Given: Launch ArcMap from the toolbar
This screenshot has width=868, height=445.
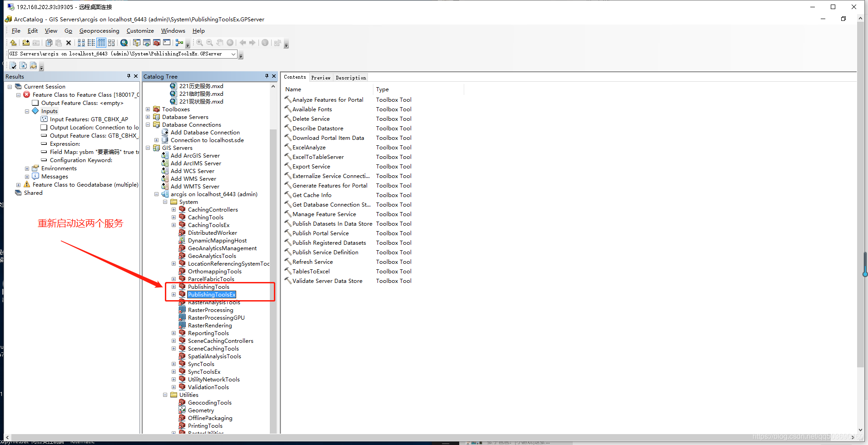Looking at the screenshot, I should (x=147, y=43).
